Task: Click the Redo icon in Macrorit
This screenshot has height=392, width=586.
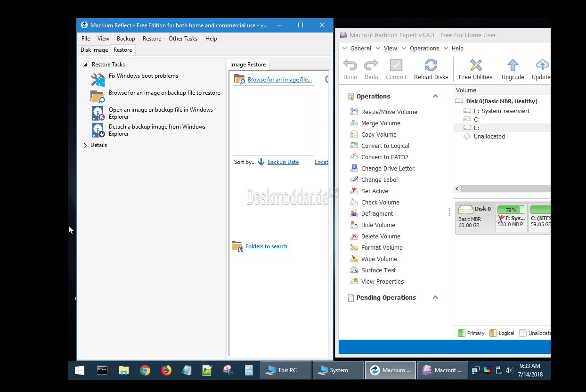Action: point(371,65)
